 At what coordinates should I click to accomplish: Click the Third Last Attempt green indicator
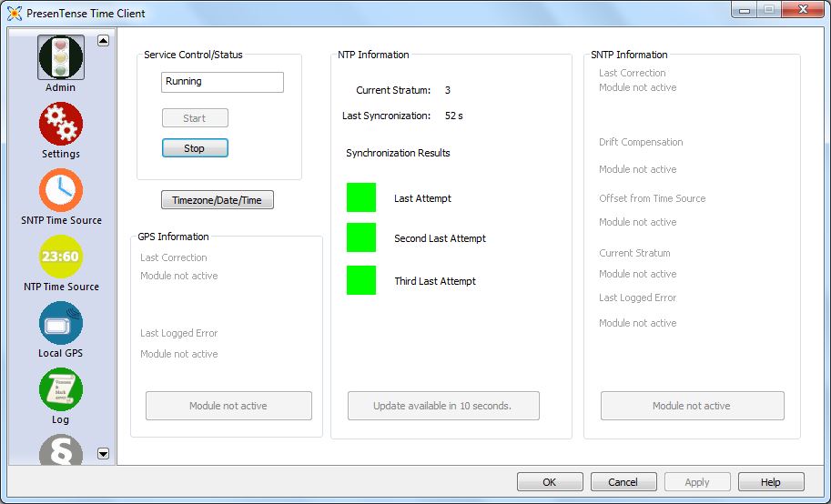pyautogui.click(x=361, y=280)
